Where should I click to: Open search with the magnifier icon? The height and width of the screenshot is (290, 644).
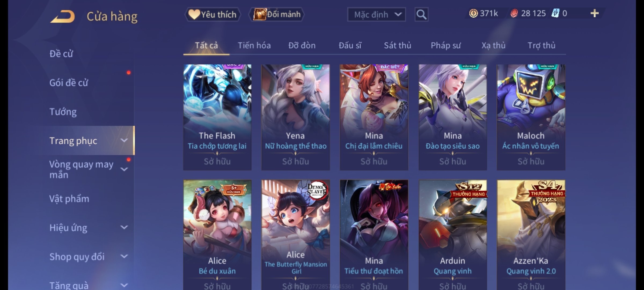coord(421,15)
